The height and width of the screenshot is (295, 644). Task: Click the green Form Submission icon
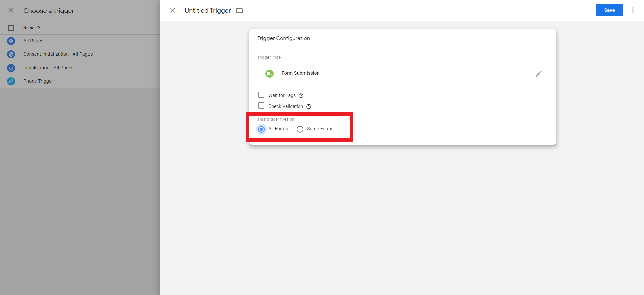270,74
